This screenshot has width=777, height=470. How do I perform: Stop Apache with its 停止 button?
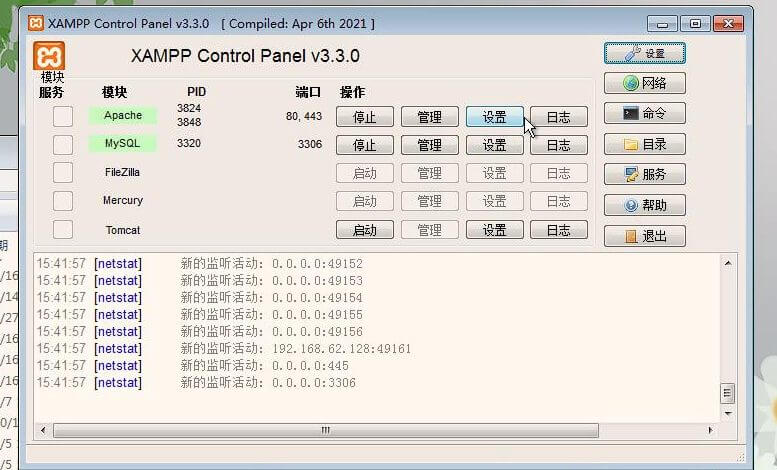[x=365, y=117]
